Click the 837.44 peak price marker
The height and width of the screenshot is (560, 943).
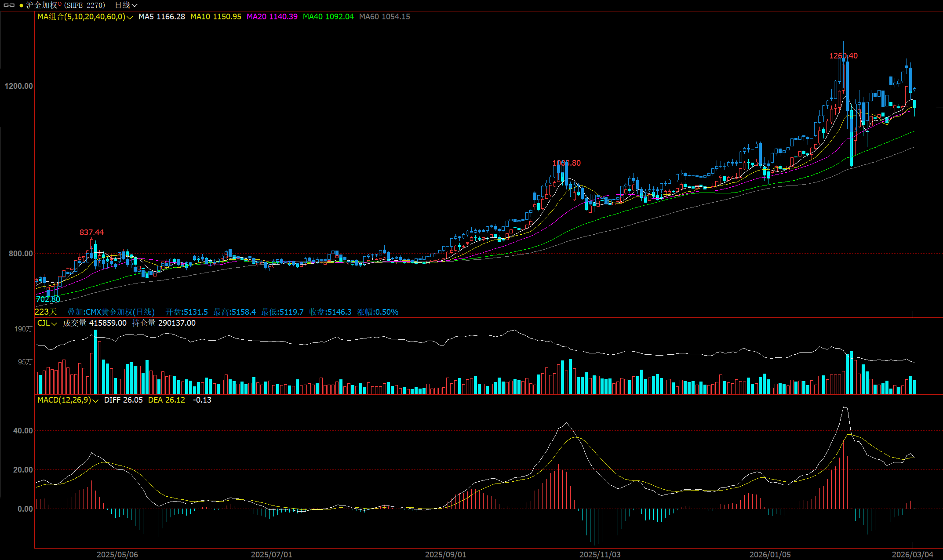point(91,233)
